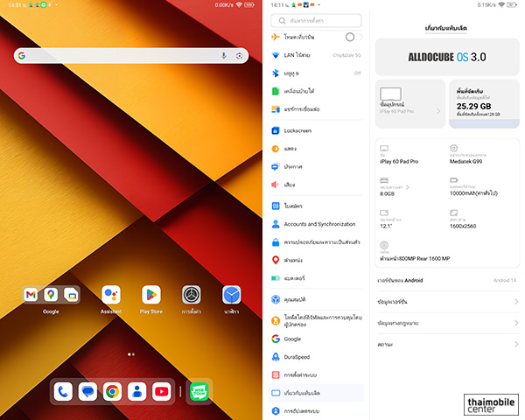525x420 pixels.
Task: Open the Google apps folder
Action: (51, 295)
